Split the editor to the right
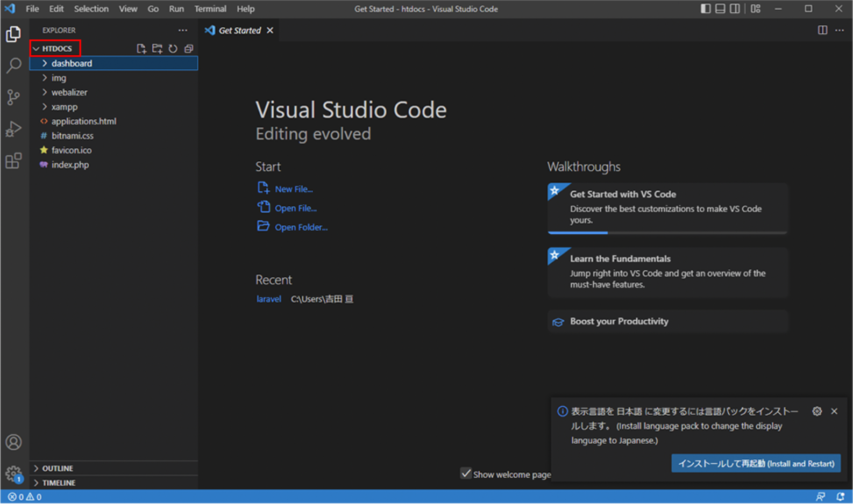The height and width of the screenshot is (504, 853). (822, 31)
